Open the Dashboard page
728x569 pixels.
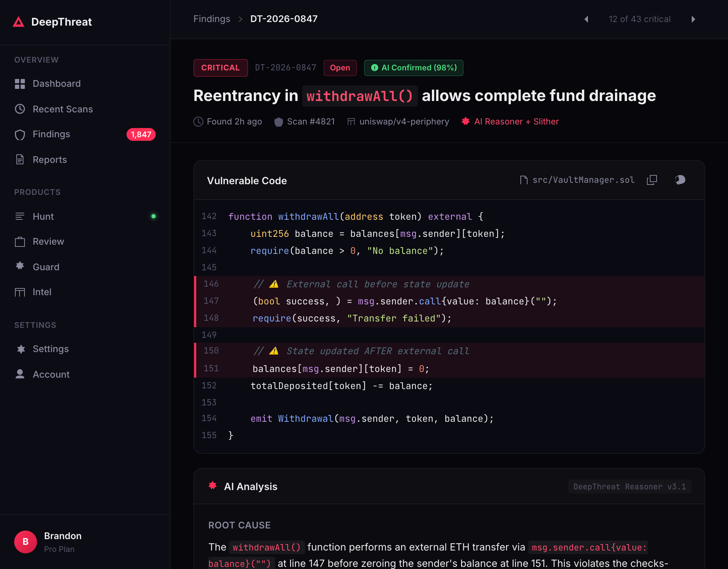57,84
